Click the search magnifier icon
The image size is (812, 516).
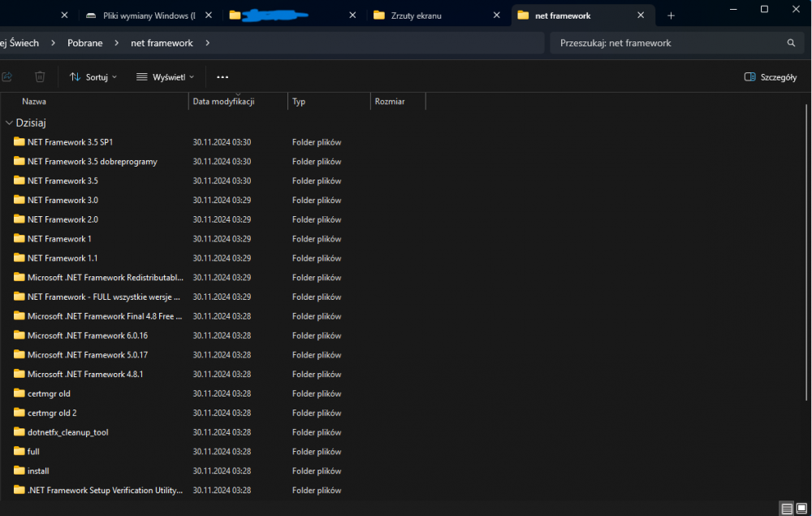point(791,43)
